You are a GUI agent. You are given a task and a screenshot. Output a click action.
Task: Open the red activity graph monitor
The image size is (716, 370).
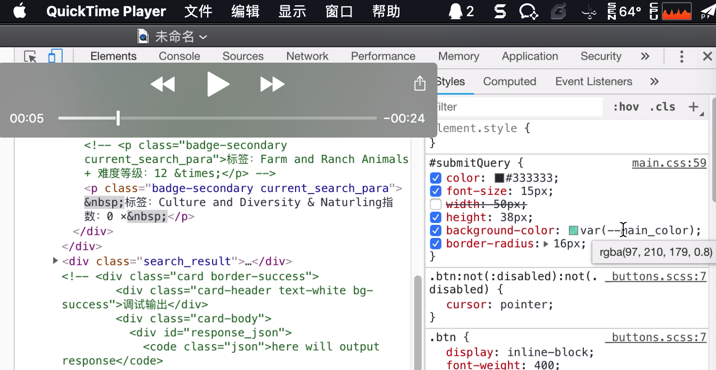(x=677, y=11)
